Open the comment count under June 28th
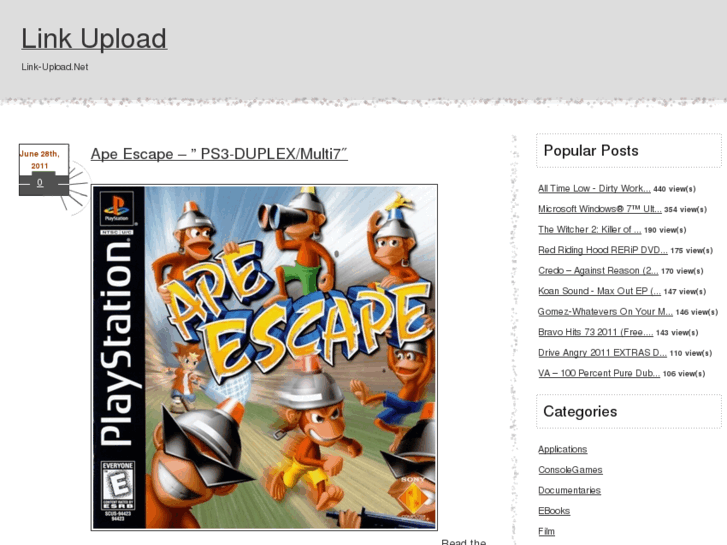This screenshot has height=545, width=727. tap(40, 183)
